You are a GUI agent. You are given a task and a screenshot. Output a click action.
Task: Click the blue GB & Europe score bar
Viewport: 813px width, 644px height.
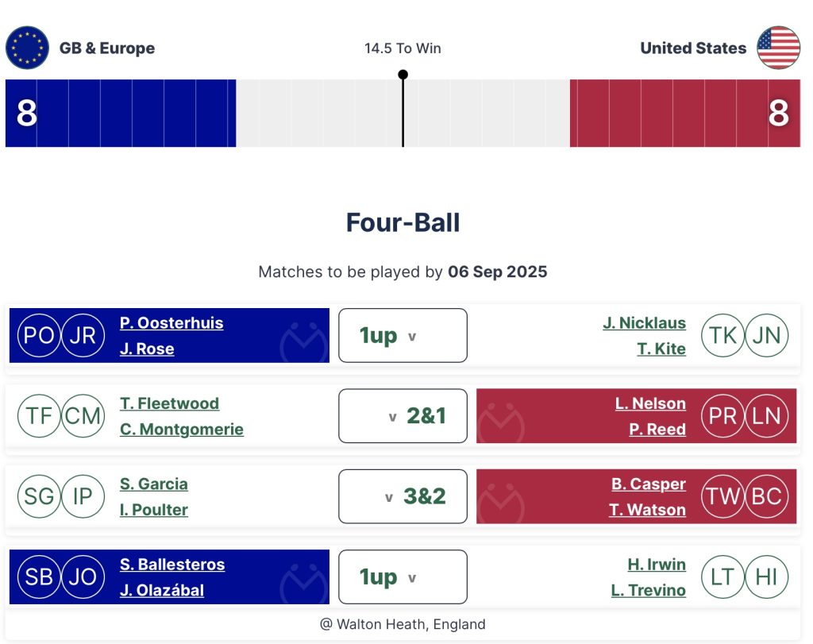click(x=121, y=114)
